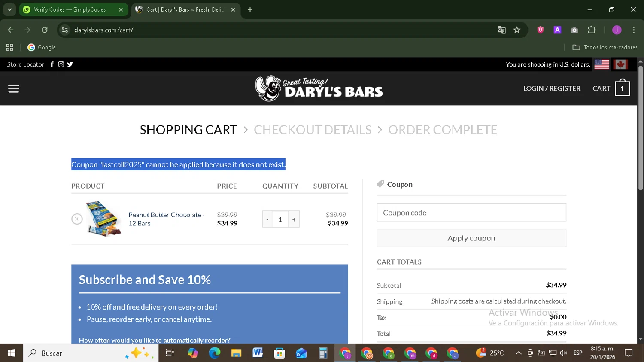Click the Windows search box Buscar

coord(91,353)
